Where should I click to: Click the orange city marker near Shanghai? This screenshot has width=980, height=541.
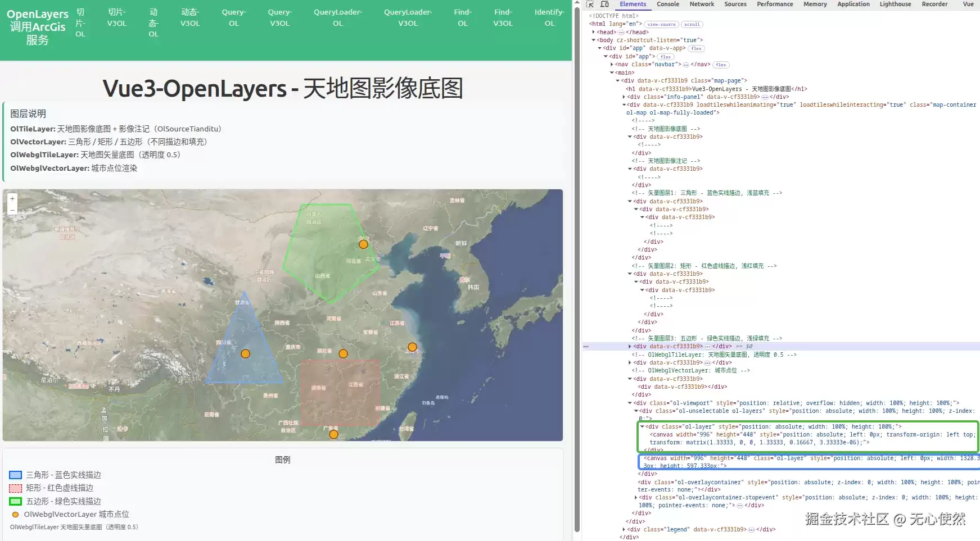(x=412, y=347)
